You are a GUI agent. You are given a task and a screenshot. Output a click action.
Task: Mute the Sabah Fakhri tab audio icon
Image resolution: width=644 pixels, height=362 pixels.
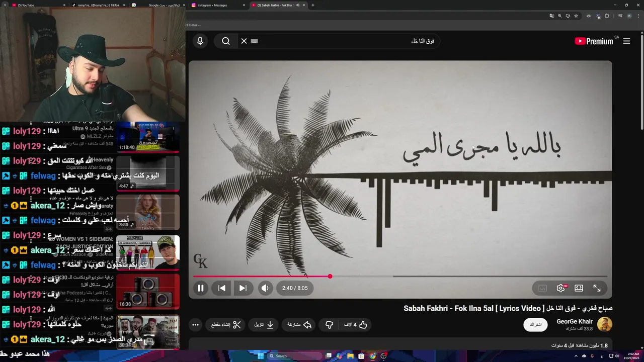pyautogui.click(x=297, y=5)
